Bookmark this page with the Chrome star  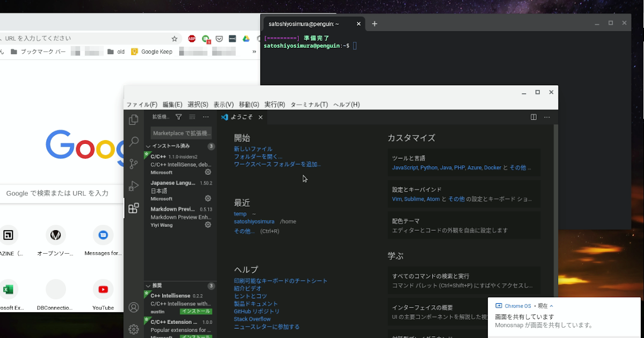[x=174, y=39]
